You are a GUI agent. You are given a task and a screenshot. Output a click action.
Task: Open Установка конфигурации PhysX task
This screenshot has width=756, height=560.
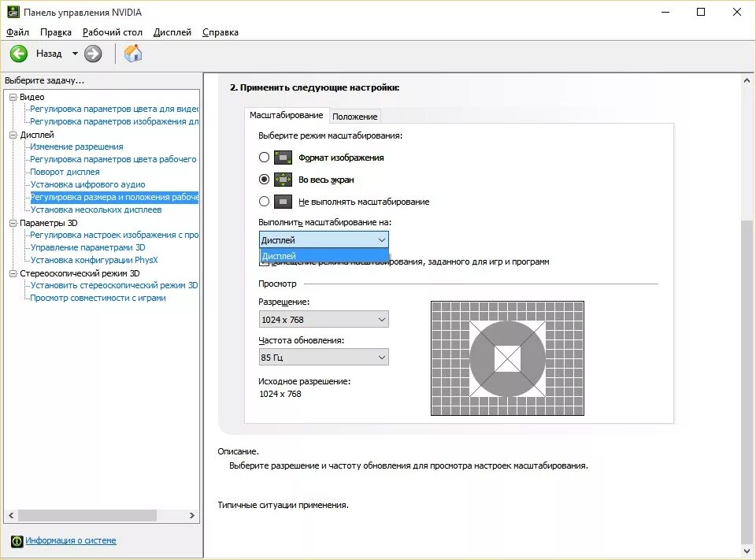94,260
